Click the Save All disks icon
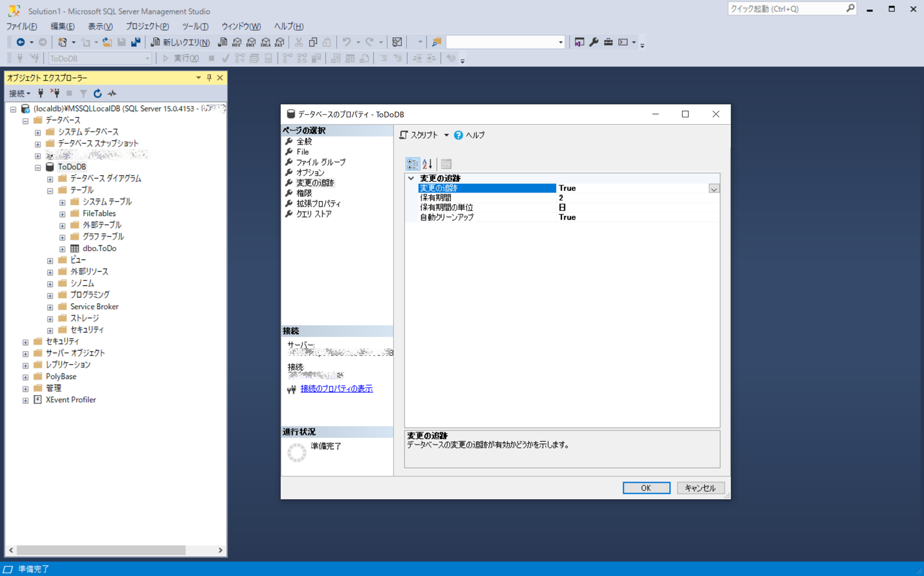This screenshot has height=576, width=924. tap(136, 42)
